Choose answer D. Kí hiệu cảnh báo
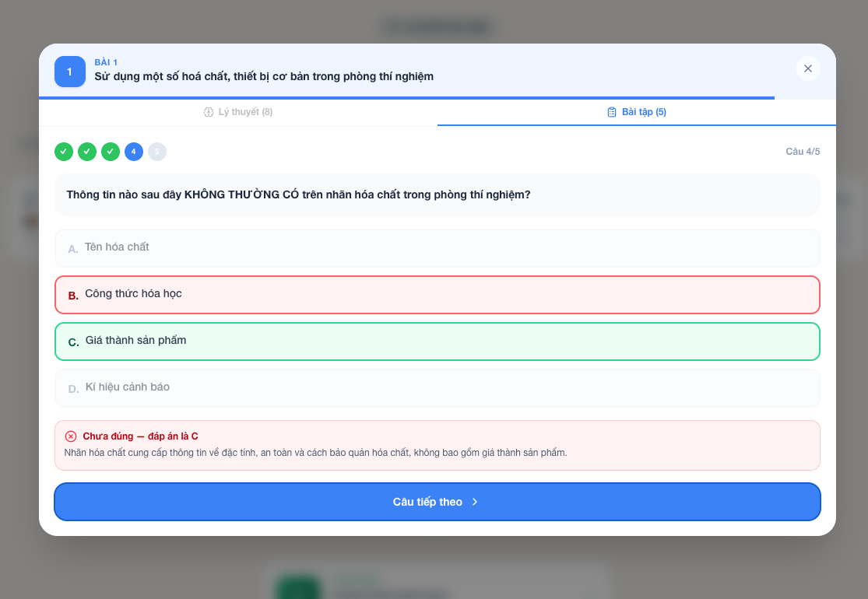The width and height of the screenshot is (868, 599). tap(438, 388)
